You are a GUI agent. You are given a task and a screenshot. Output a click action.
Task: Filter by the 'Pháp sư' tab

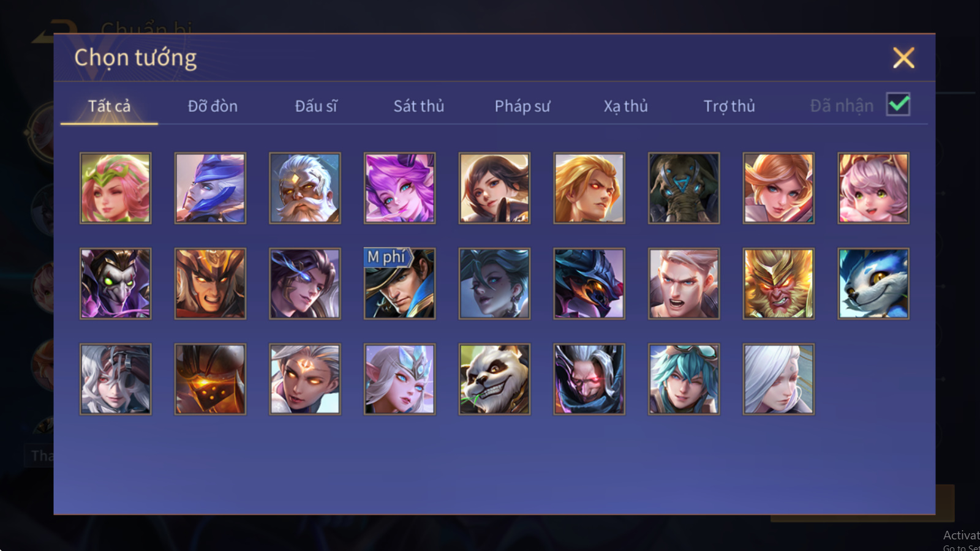(522, 106)
